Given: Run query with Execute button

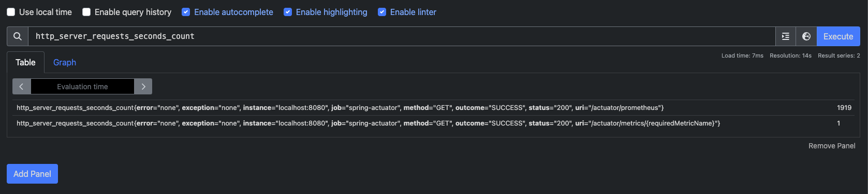Looking at the screenshot, I should coord(838,36).
